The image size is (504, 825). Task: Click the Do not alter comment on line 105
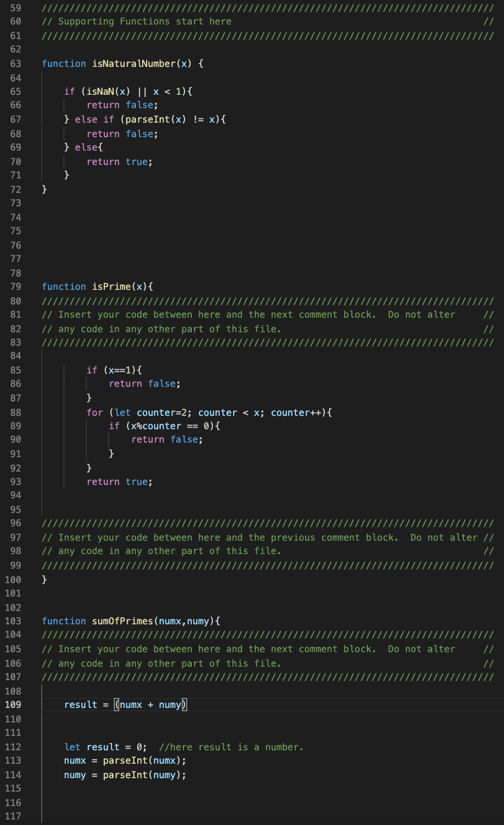point(421,648)
